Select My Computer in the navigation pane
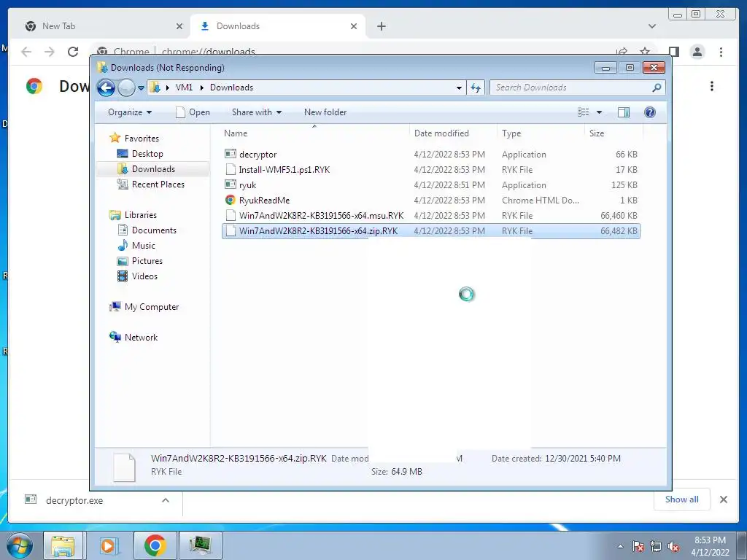747x560 pixels. tap(152, 307)
